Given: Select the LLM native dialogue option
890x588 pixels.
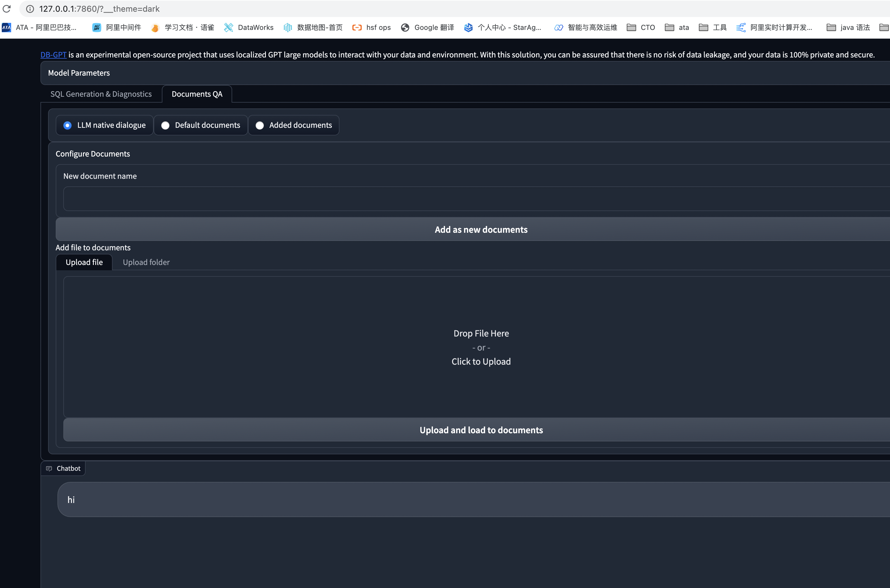Looking at the screenshot, I should point(67,125).
